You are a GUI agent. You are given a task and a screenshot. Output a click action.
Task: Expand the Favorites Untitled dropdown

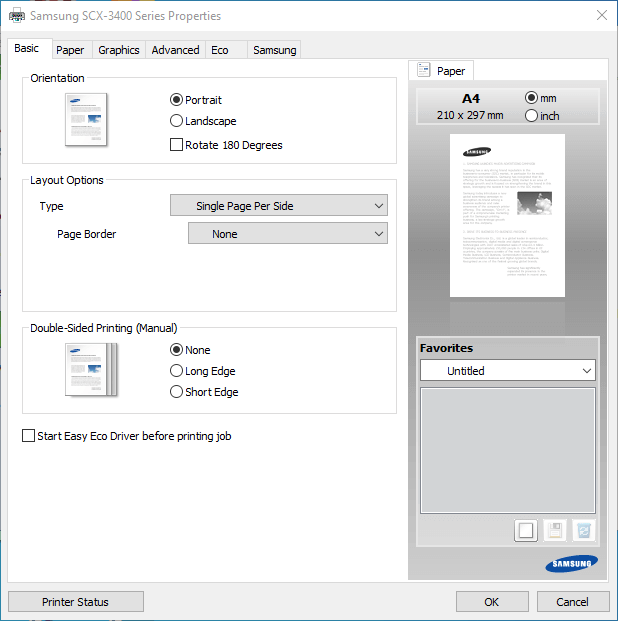click(x=507, y=370)
